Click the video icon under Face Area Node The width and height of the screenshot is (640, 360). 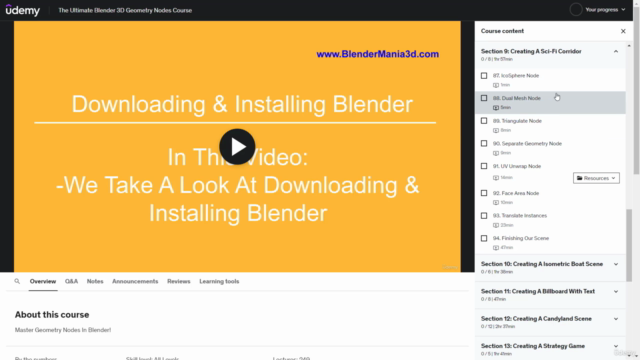[496, 202]
